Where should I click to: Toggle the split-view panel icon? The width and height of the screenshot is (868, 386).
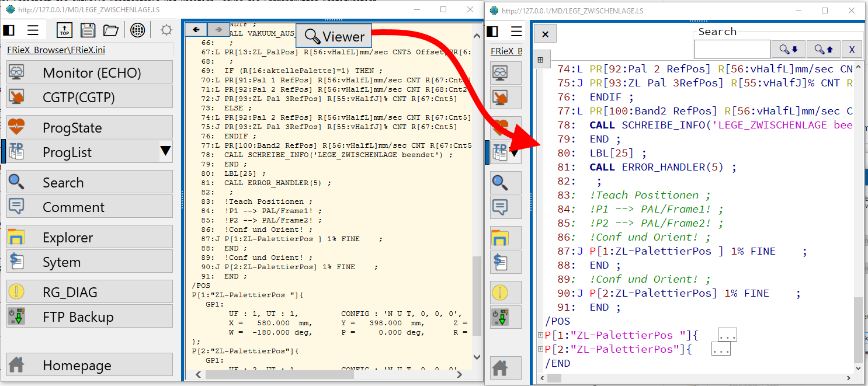pos(9,30)
